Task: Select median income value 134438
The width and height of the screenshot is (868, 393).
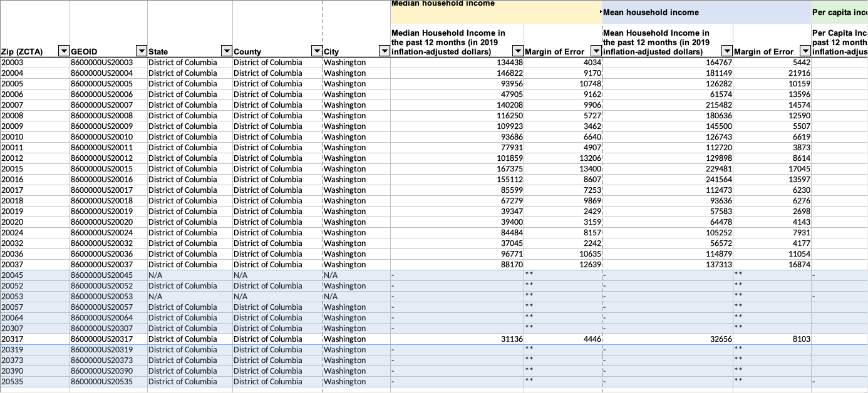Action: (x=457, y=63)
